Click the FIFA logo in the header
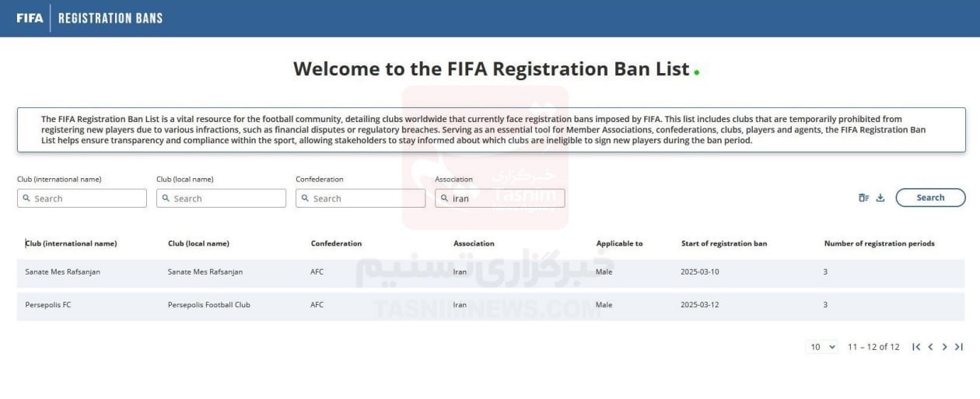The width and height of the screenshot is (980, 399). click(30, 18)
